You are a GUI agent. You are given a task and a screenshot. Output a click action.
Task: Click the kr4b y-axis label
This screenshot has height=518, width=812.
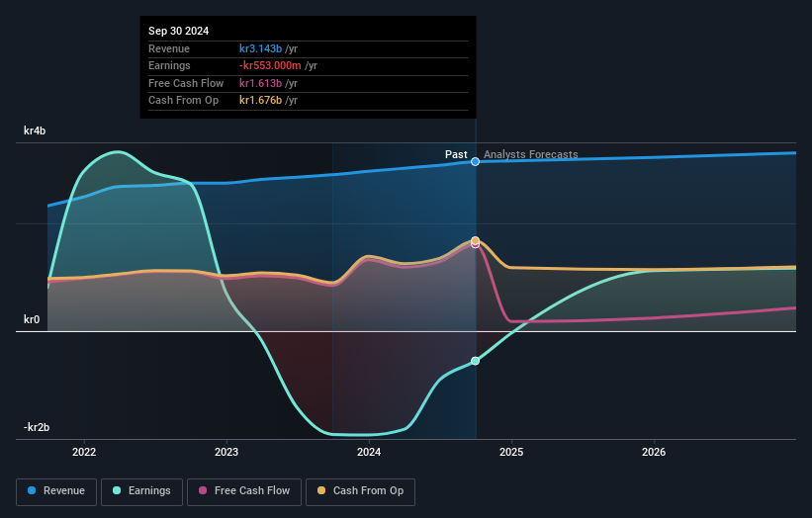(x=35, y=130)
